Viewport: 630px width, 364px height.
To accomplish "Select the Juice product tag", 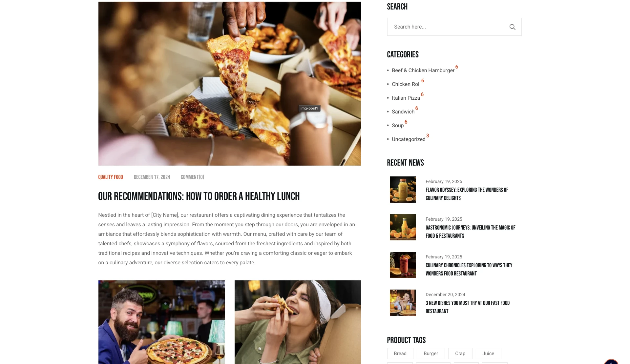I will (488, 354).
